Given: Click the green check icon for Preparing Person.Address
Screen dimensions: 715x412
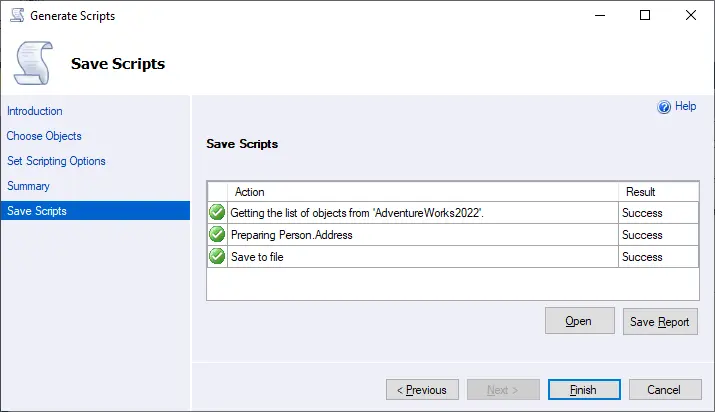Looking at the screenshot, I should pyautogui.click(x=217, y=234).
